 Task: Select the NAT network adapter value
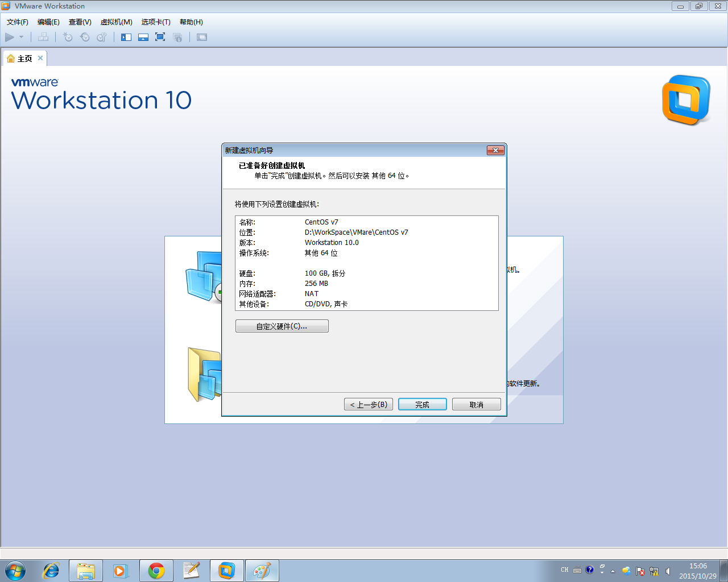[312, 294]
